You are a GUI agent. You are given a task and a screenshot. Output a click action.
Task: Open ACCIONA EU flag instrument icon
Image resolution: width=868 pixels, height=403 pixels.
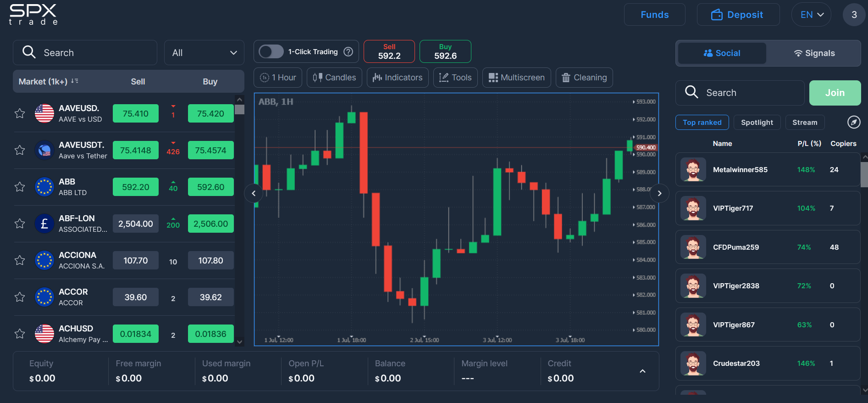[x=44, y=260]
